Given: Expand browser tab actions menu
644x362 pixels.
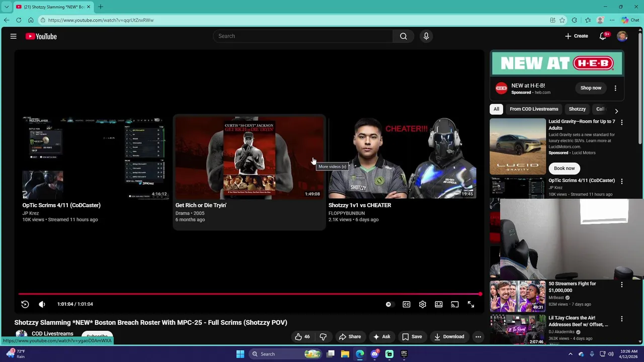Looking at the screenshot, I should pyautogui.click(x=7, y=7).
